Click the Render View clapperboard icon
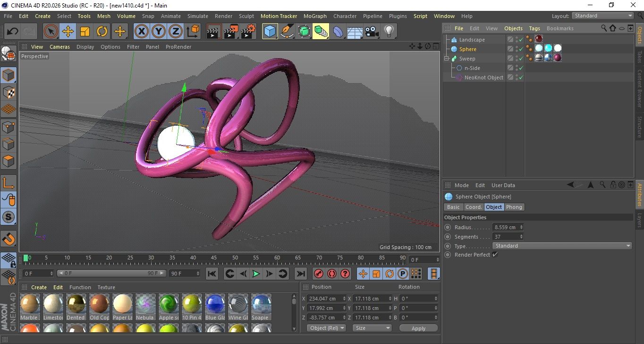Image resolution: width=644 pixels, height=344 pixels. pos(214,32)
